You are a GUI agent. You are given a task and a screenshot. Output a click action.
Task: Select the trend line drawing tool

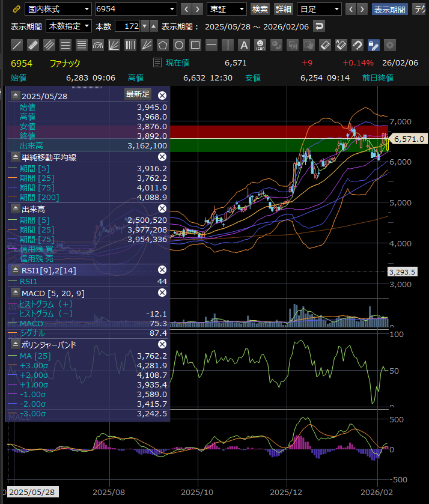click(x=17, y=45)
